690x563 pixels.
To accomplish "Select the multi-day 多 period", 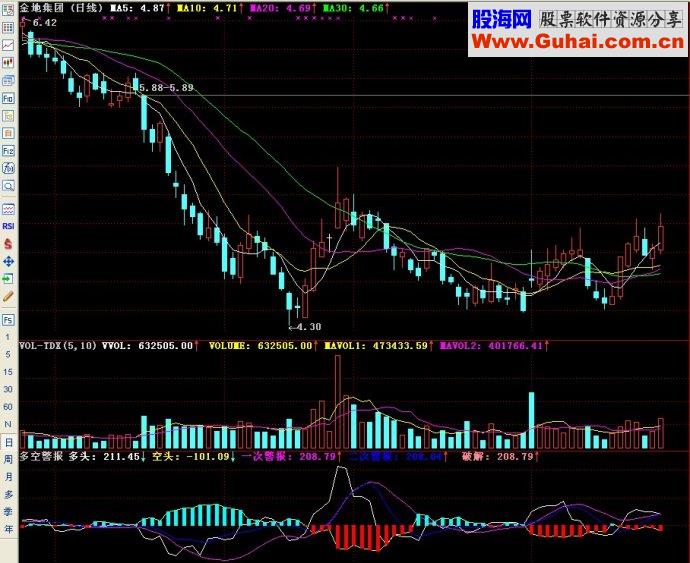I will point(8,494).
